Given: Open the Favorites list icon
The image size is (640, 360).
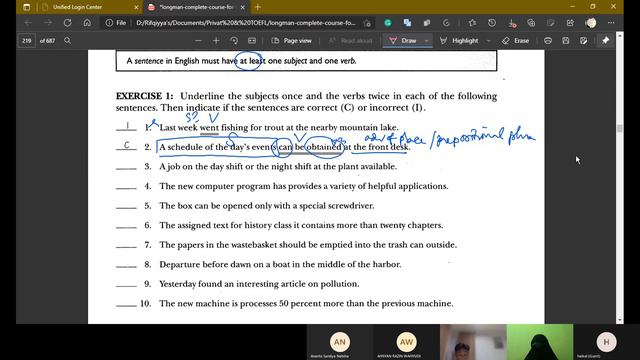Looking at the screenshot, I should coord(472,23).
